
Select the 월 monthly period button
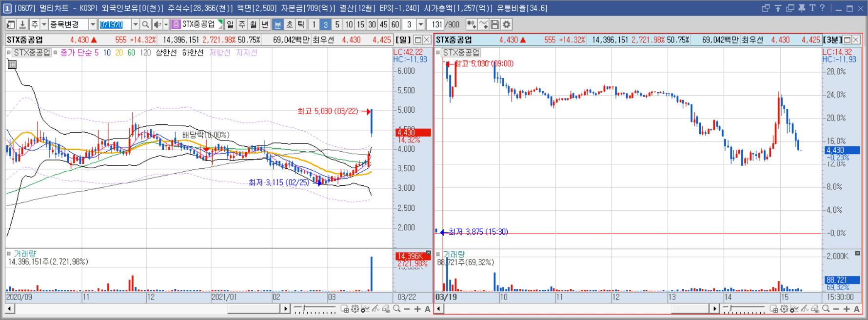254,24
